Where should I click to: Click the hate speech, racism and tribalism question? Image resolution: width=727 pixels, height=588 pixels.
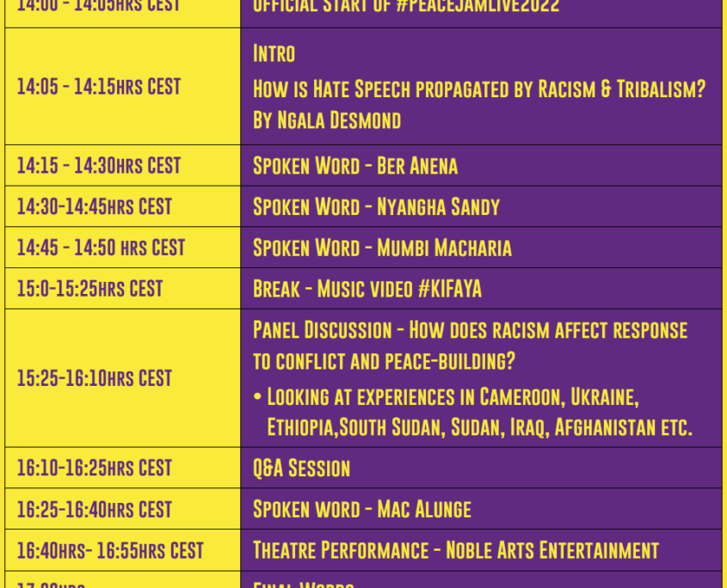479,89
